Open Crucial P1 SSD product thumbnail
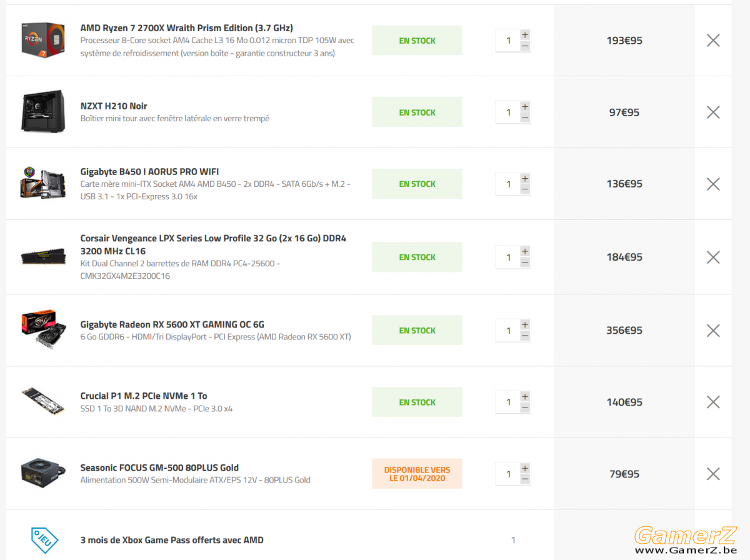Screen dimensions: 750x560 [43, 402]
